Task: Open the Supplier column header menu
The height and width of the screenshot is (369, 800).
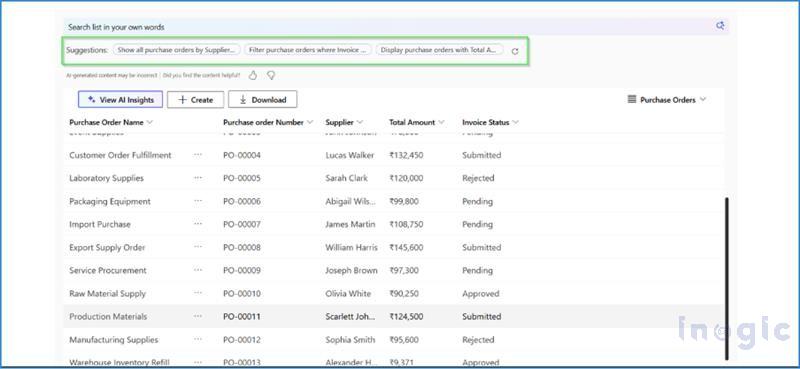Action: (360, 122)
